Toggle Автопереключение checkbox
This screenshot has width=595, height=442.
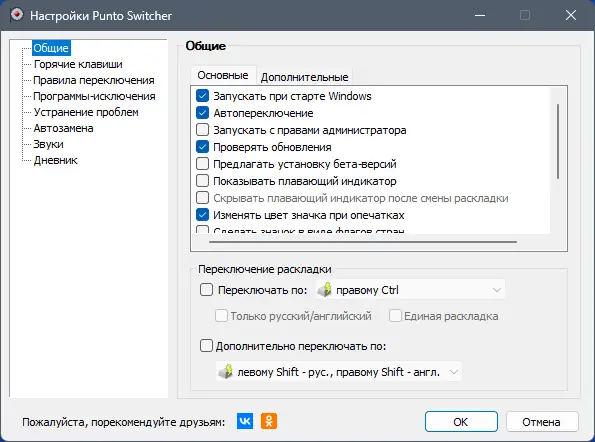203,113
